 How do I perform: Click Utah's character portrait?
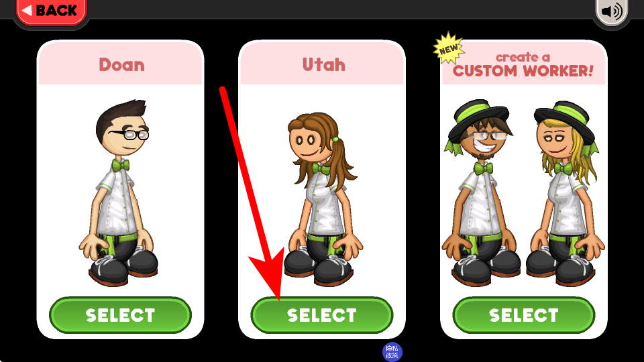(x=323, y=199)
